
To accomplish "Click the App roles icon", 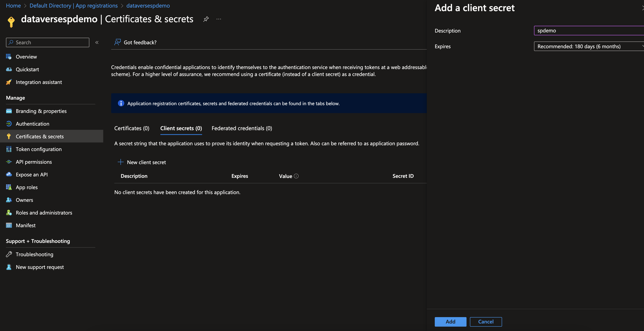I will (x=9, y=187).
